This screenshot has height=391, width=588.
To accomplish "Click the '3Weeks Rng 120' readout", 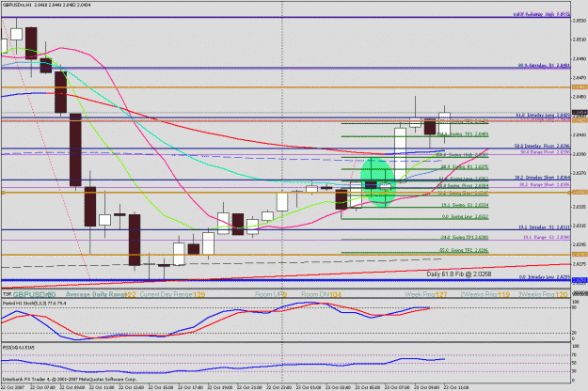I will (x=543, y=295).
